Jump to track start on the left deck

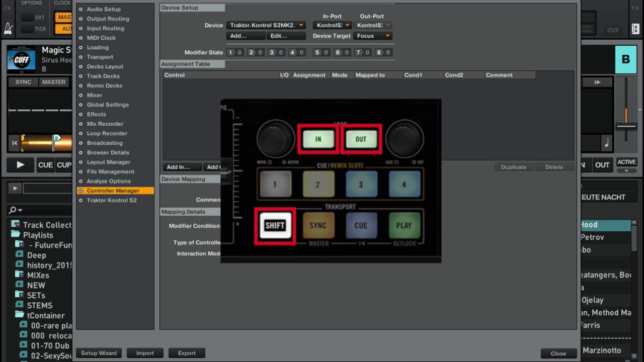[x=15, y=143]
